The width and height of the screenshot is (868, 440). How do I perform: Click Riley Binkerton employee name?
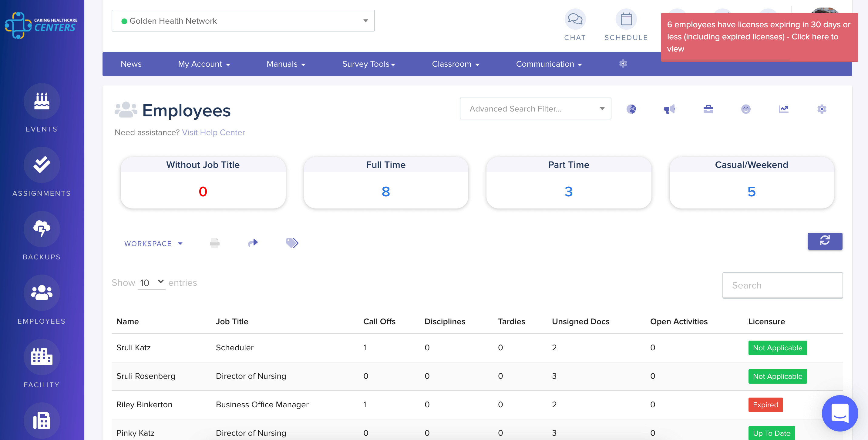[x=144, y=404]
